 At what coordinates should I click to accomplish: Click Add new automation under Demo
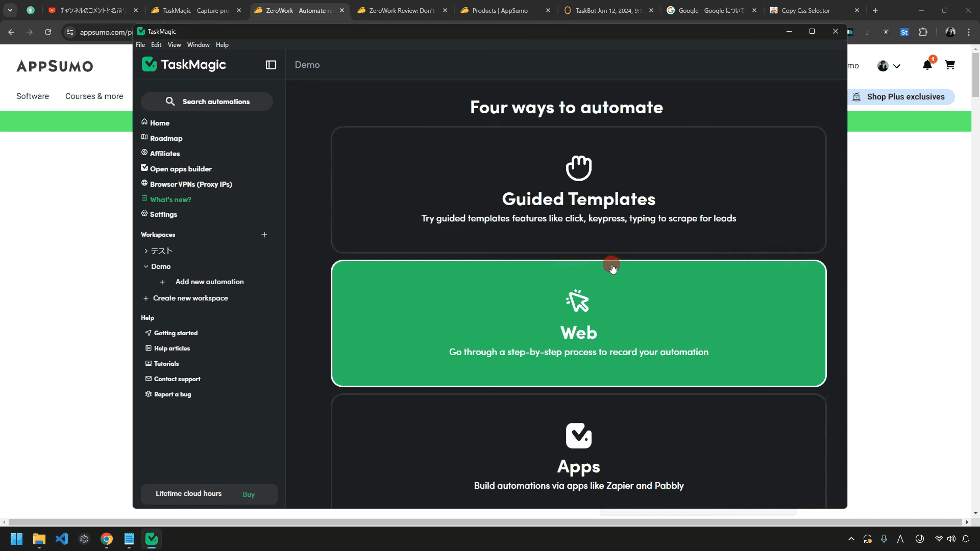tap(209, 282)
